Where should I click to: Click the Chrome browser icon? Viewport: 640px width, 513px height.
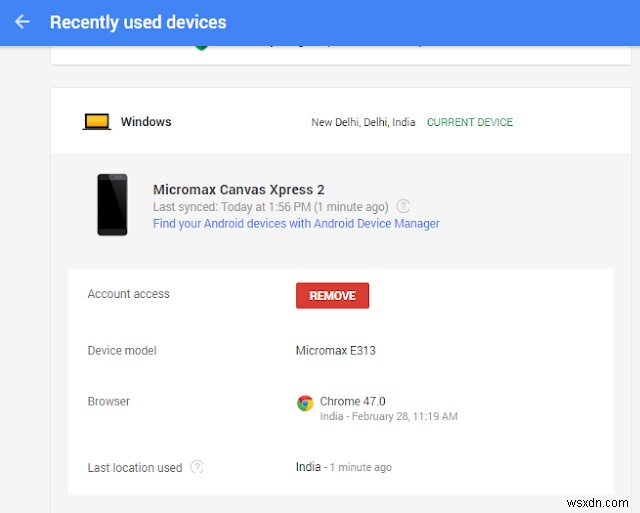[305, 403]
